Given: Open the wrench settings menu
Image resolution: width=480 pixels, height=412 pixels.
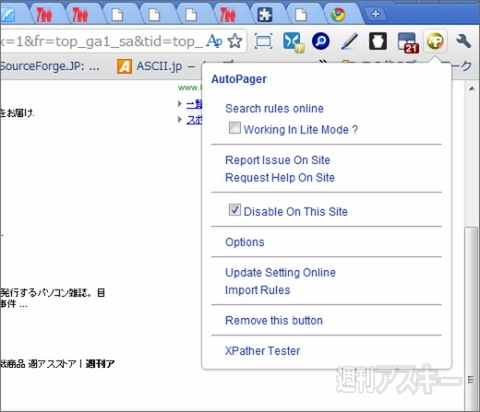Looking at the screenshot, I should (463, 41).
